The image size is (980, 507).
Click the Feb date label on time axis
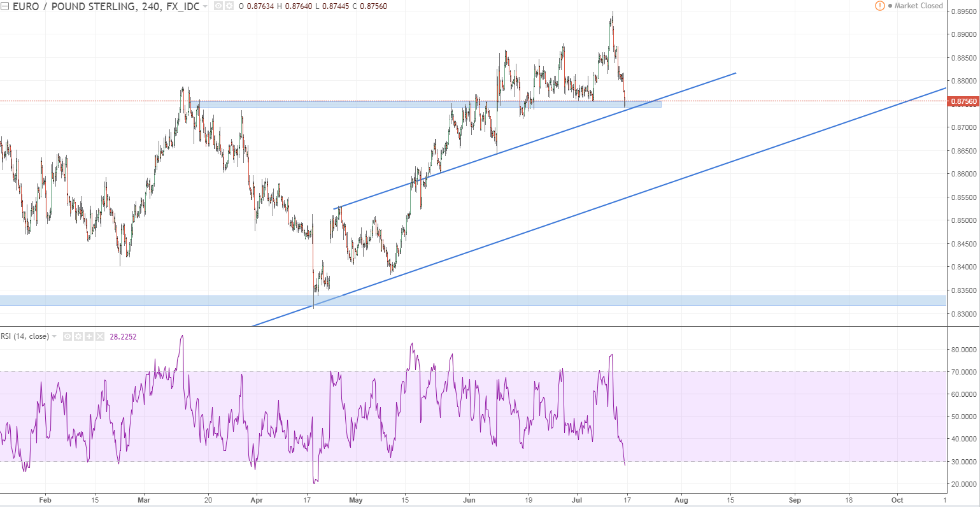pyautogui.click(x=45, y=501)
